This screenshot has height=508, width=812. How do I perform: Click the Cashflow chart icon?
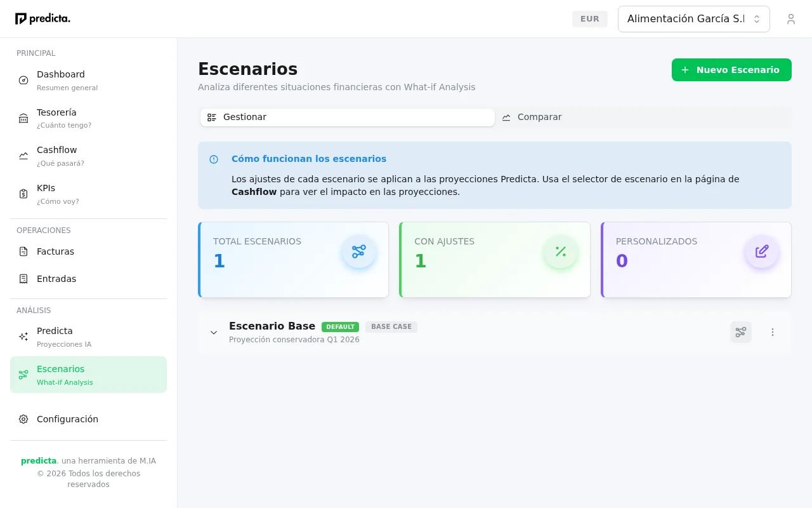(23, 156)
